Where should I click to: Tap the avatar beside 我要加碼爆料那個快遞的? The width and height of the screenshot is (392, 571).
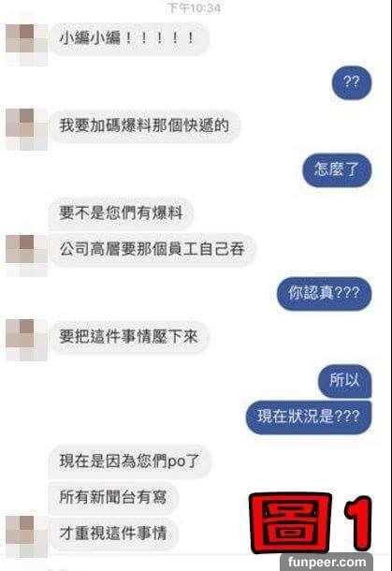[26, 129]
